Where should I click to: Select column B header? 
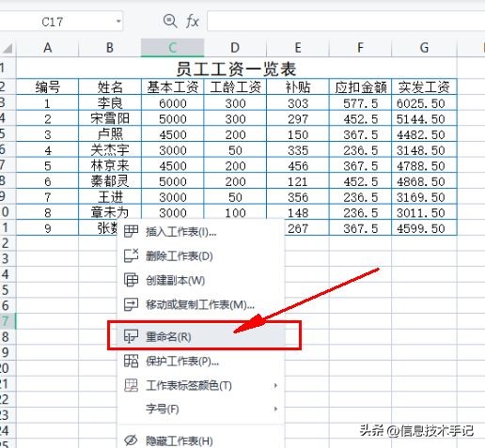pyautogui.click(x=110, y=48)
